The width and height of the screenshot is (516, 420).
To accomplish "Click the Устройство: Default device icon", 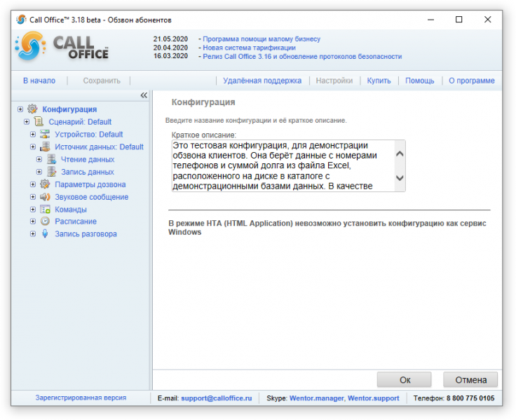I will (45, 135).
